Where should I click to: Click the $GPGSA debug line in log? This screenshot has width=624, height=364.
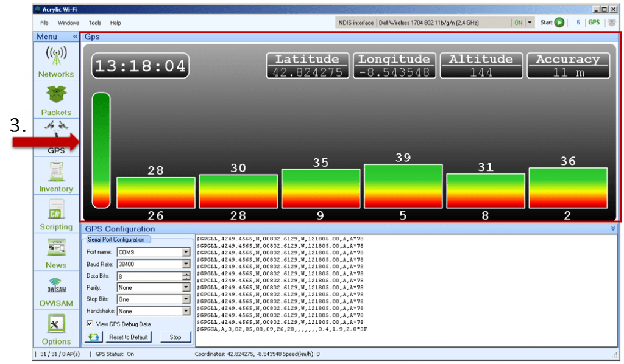click(282, 329)
